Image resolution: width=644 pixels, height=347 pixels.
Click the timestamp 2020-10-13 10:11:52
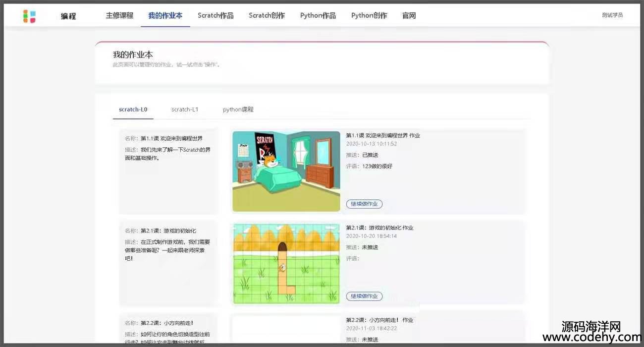pos(372,144)
